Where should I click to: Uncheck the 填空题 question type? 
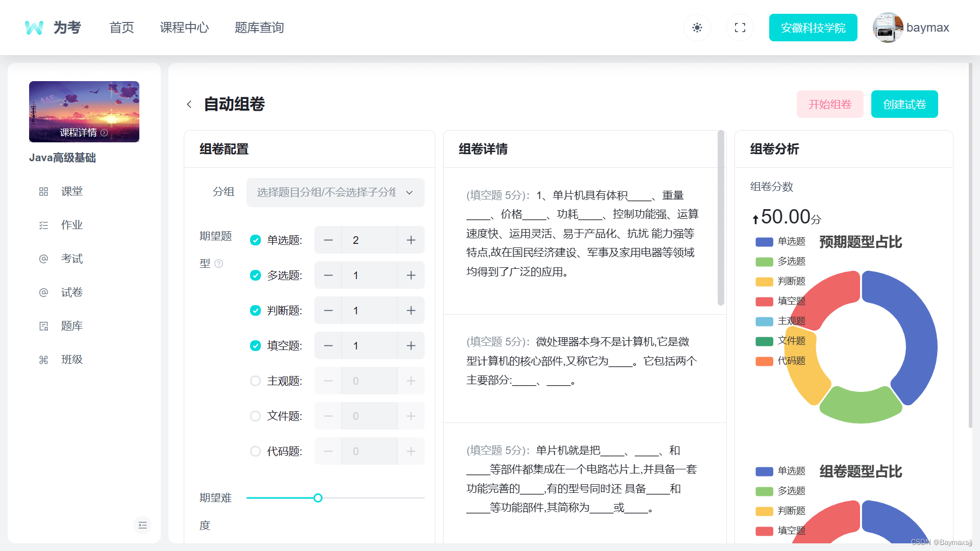click(x=255, y=345)
